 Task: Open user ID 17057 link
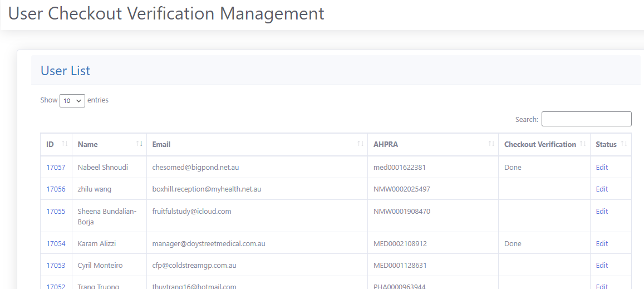(56, 167)
